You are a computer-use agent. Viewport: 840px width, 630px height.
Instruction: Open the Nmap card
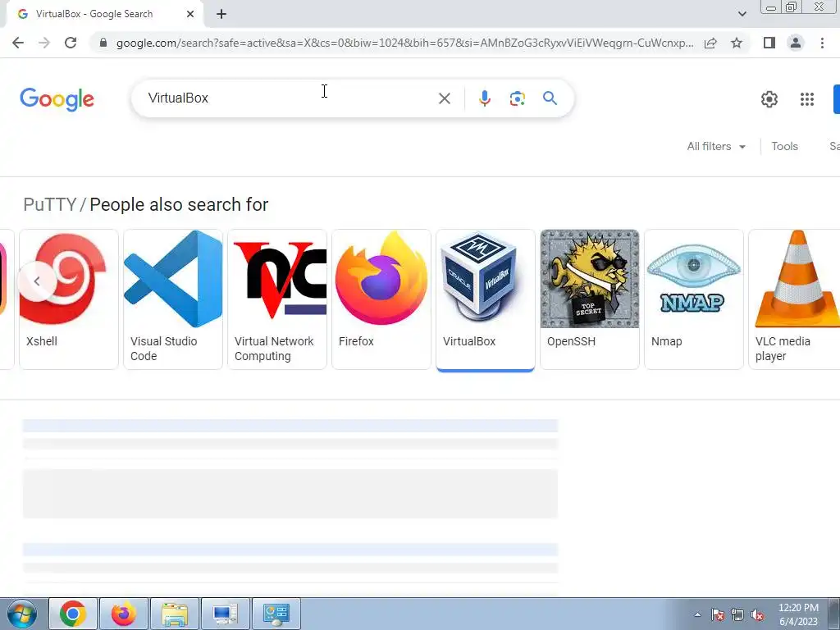tap(694, 299)
